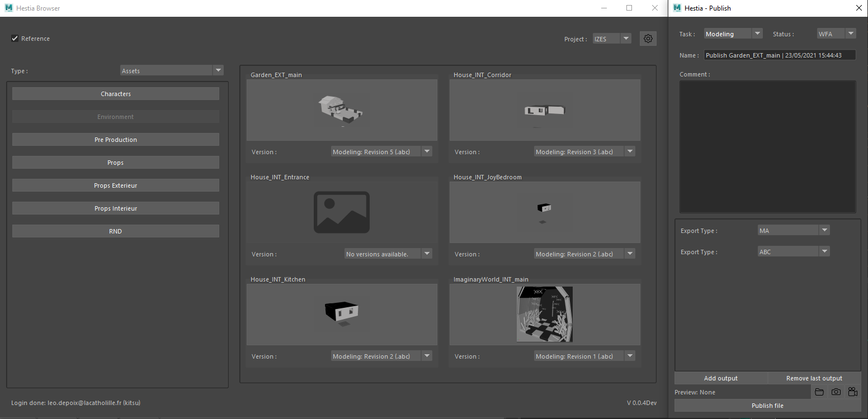This screenshot has width=868, height=419.
Task: Open the Props Exterieur category
Action: 116,185
